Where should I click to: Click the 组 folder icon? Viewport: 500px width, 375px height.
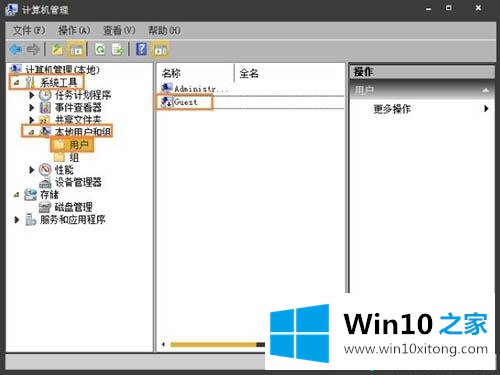(60, 157)
